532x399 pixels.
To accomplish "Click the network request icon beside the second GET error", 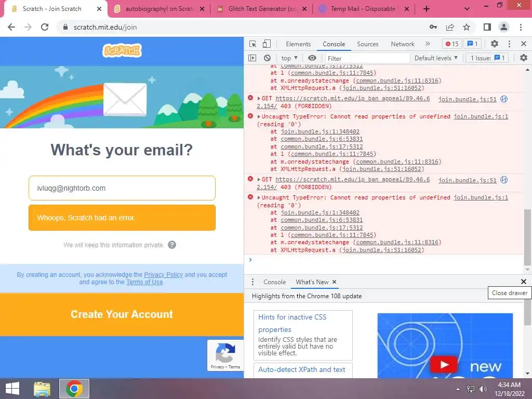I will coord(504,180).
